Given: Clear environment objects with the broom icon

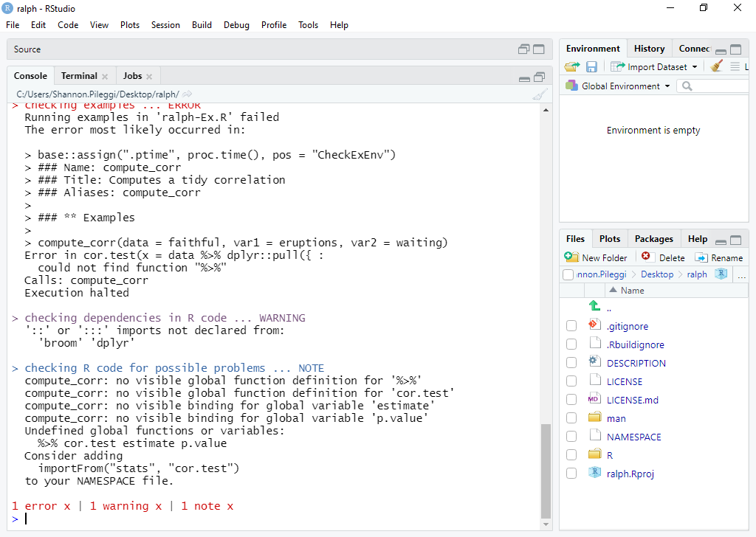Looking at the screenshot, I should click(x=716, y=66).
